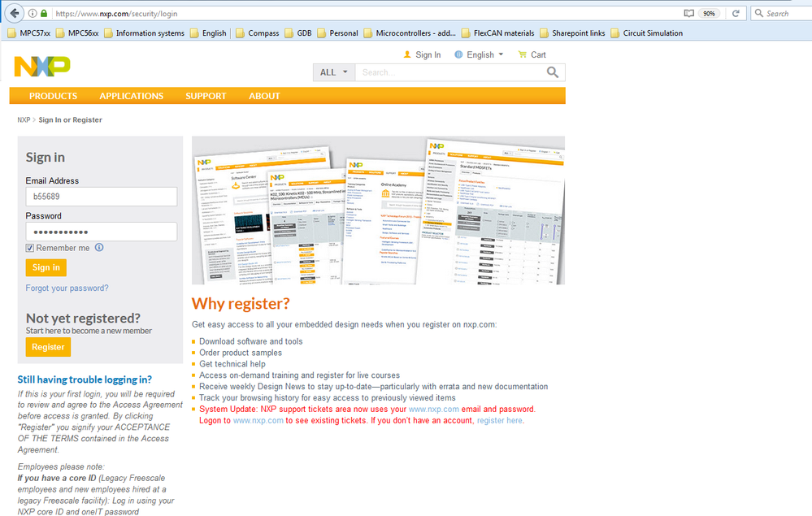Click www.nxp.com link in System Update line
The height and width of the screenshot is (516, 812).
[433, 410]
